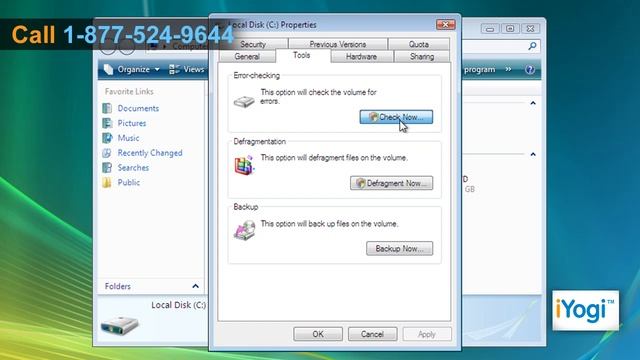This screenshot has height=360, width=640.
Task: Switch to the General tab
Action: click(247, 57)
